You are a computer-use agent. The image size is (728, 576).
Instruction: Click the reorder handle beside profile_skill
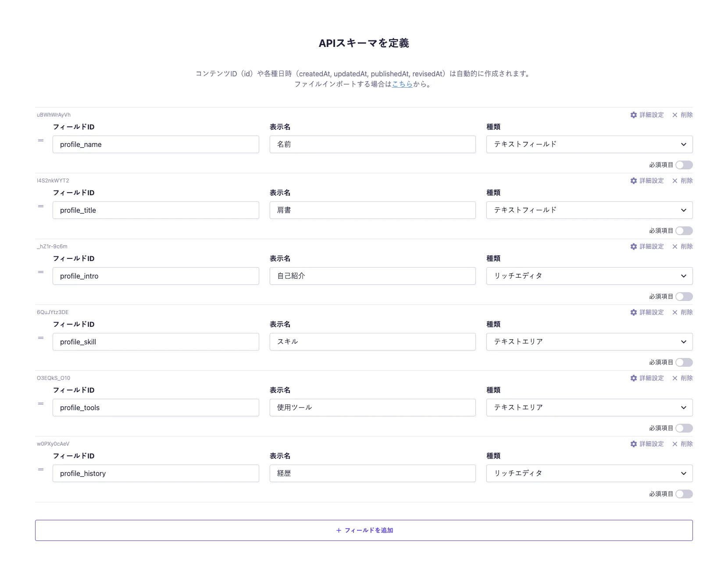pos(41,338)
